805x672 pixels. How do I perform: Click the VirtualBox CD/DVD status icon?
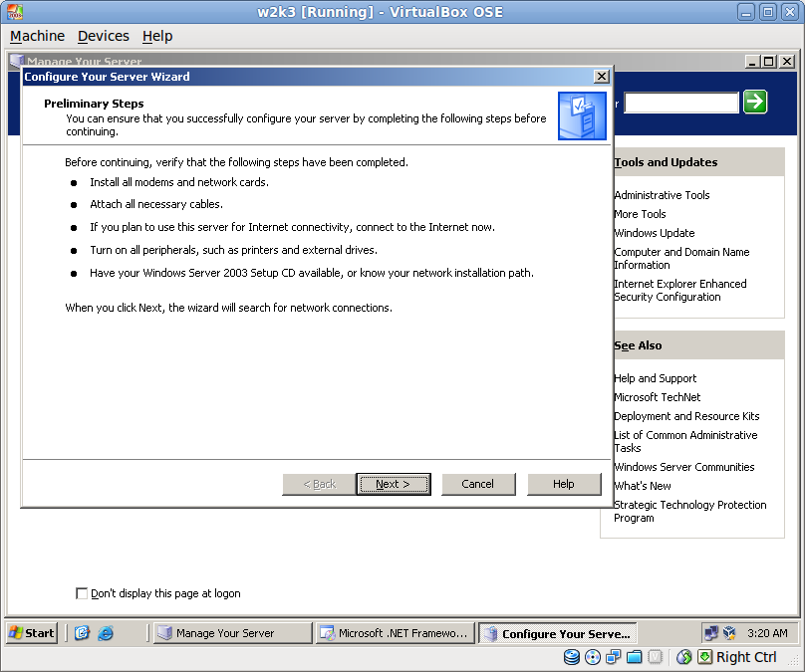pyautogui.click(x=593, y=657)
